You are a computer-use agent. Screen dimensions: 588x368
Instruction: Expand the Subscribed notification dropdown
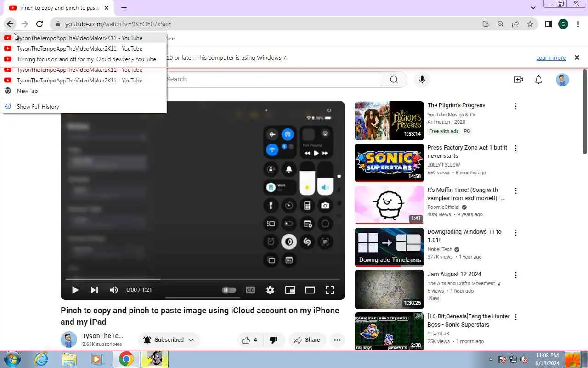point(169,340)
